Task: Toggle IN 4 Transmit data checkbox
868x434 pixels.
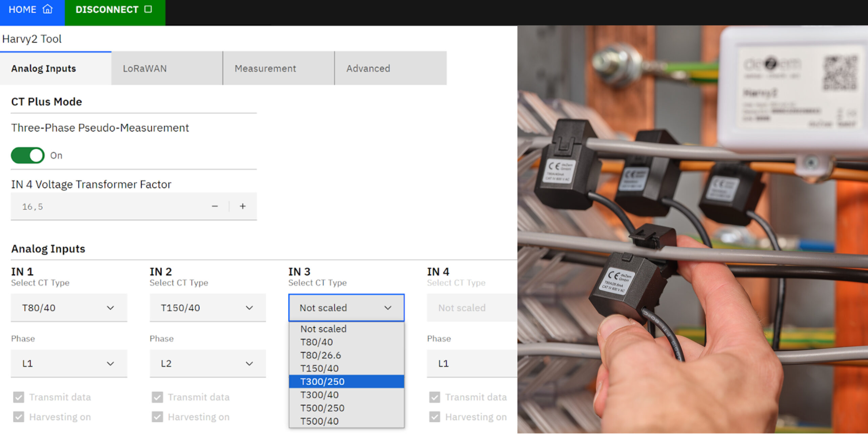Action: [435, 397]
